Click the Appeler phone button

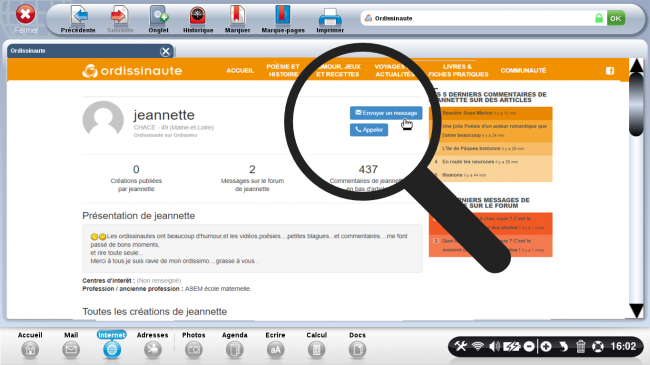pyautogui.click(x=369, y=130)
